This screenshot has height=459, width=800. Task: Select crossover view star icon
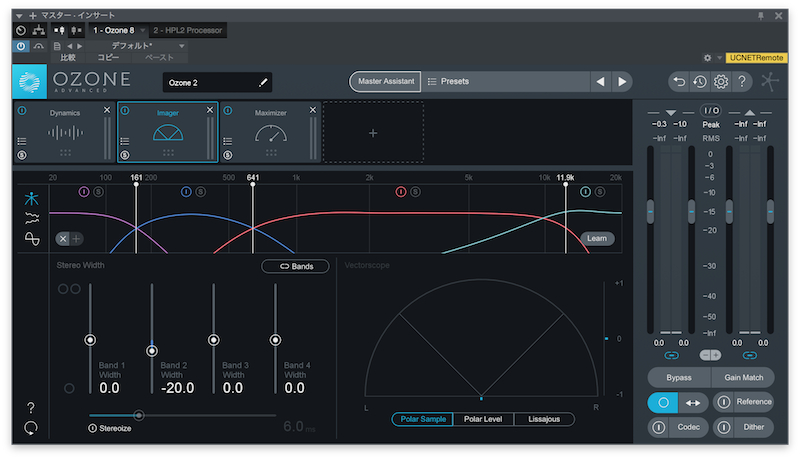coord(32,198)
